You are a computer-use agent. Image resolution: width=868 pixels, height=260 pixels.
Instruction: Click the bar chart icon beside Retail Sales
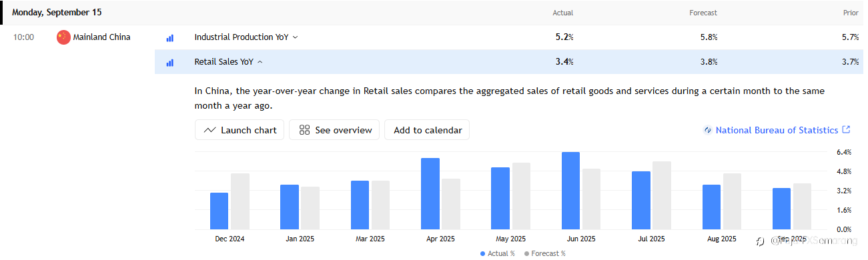169,63
